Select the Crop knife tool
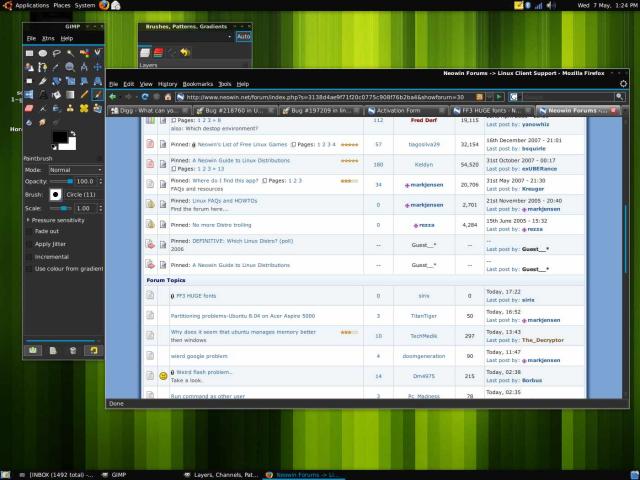 [43, 81]
